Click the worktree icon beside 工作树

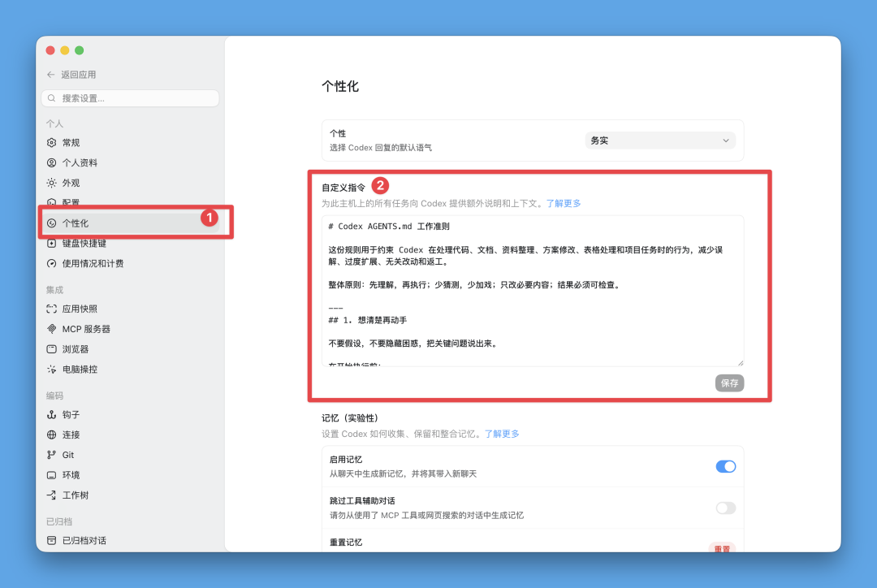(x=51, y=495)
